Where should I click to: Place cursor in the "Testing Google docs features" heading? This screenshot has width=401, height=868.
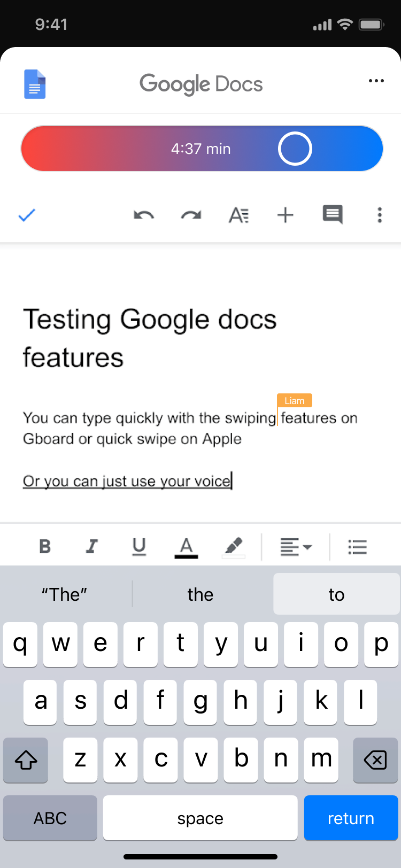coord(150,338)
